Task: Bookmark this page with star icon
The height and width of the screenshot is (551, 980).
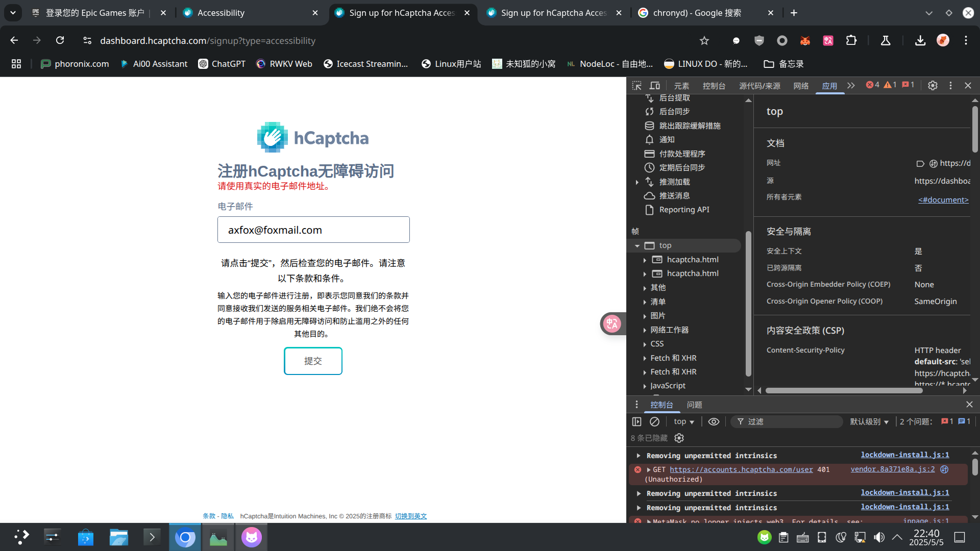Action: pos(704,40)
